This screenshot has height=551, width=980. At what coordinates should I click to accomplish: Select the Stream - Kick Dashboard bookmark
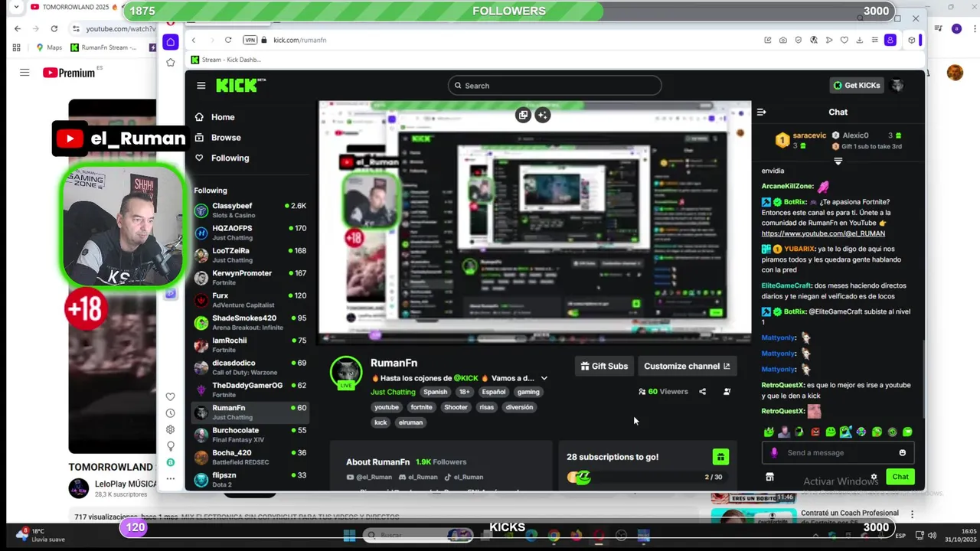click(x=226, y=60)
